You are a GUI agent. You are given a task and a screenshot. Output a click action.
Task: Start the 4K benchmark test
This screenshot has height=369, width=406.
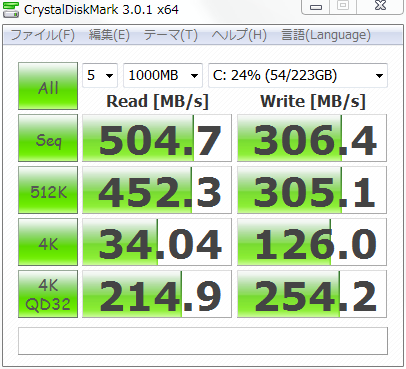[x=48, y=242]
